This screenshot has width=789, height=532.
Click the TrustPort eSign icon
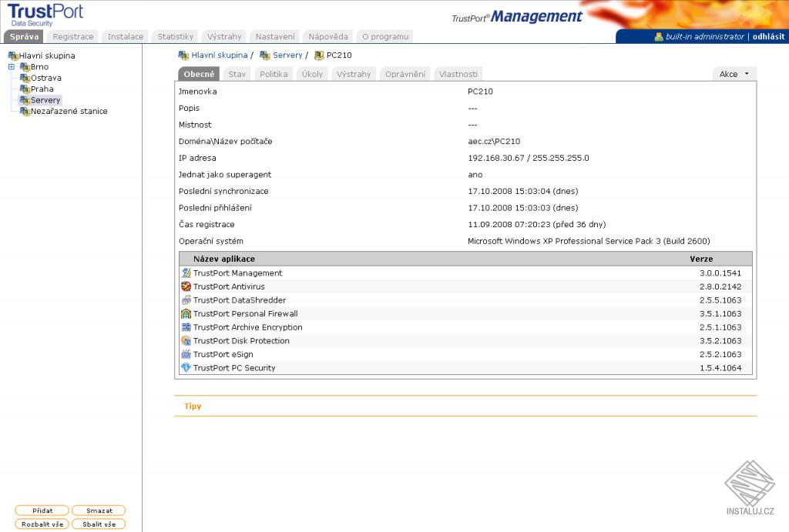(186, 354)
